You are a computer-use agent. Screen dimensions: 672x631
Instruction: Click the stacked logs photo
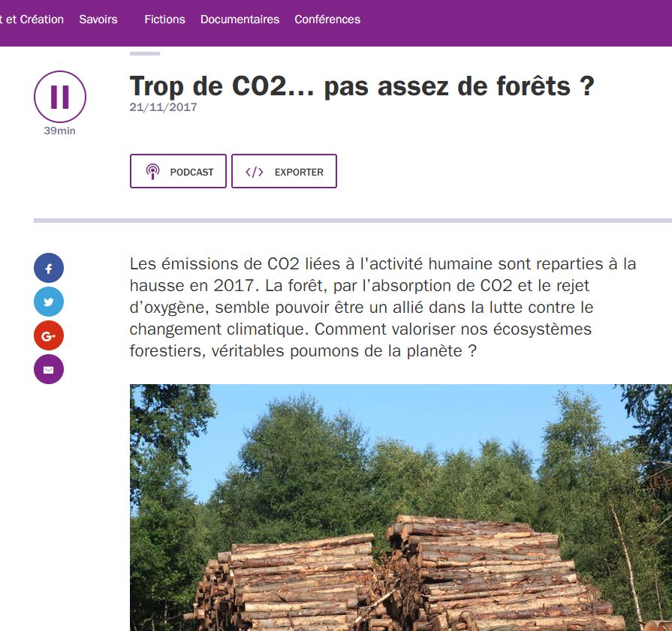pyautogui.click(x=401, y=508)
